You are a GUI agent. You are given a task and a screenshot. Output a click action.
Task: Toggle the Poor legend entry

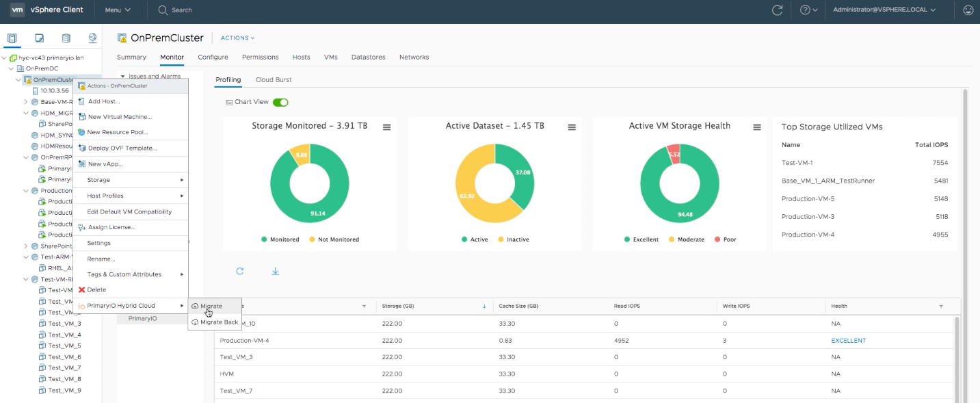click(x=726, y=239)
